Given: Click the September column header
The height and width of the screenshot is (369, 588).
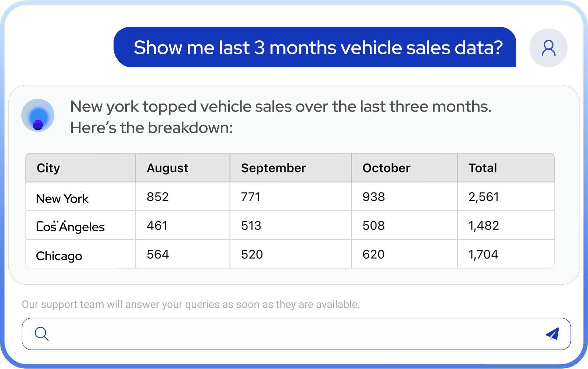Looking at the screenshot, I should 273,168.
